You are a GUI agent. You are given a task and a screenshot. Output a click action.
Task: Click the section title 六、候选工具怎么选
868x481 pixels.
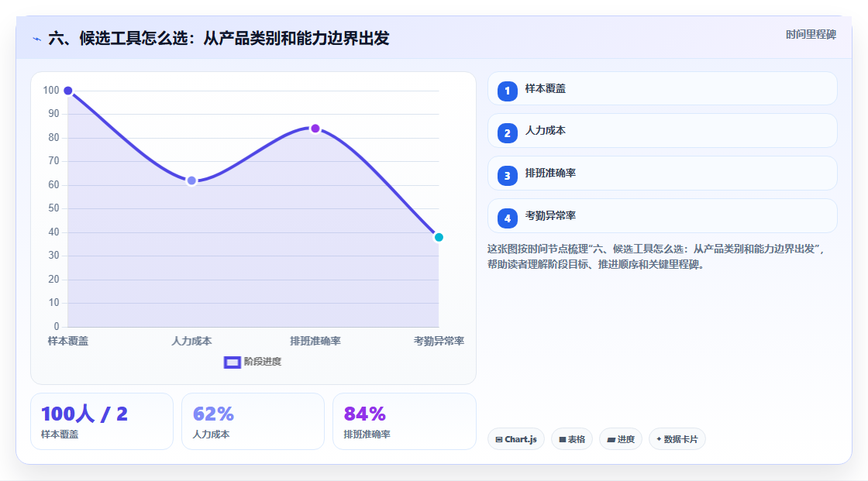point(219,38)
